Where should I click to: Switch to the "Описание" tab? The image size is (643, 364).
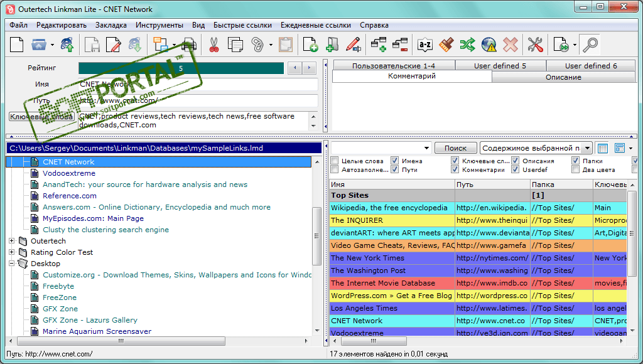tap(563, 77)
